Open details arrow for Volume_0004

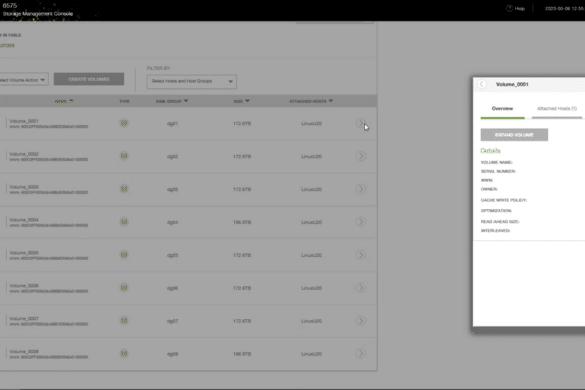[x=360, y=222]
